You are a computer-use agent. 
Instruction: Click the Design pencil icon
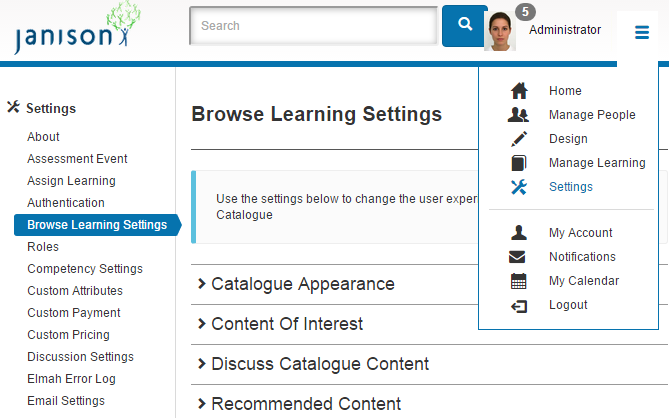coord(518,139)
